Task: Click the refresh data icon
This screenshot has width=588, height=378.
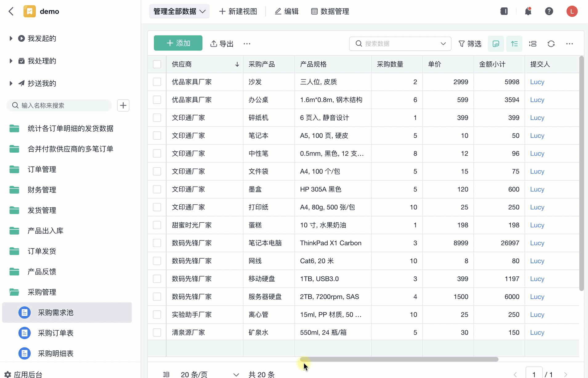Action: tap(551, 44)
